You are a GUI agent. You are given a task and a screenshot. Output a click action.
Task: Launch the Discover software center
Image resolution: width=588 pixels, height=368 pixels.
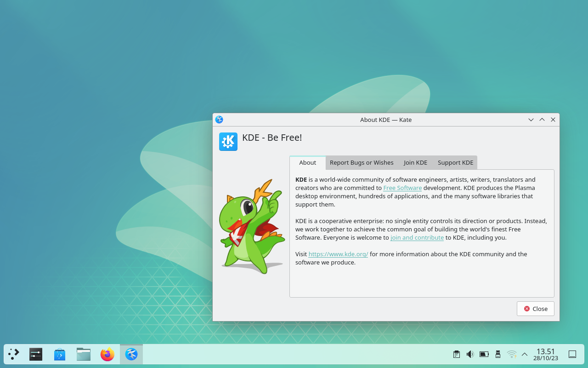pos(59,354)
